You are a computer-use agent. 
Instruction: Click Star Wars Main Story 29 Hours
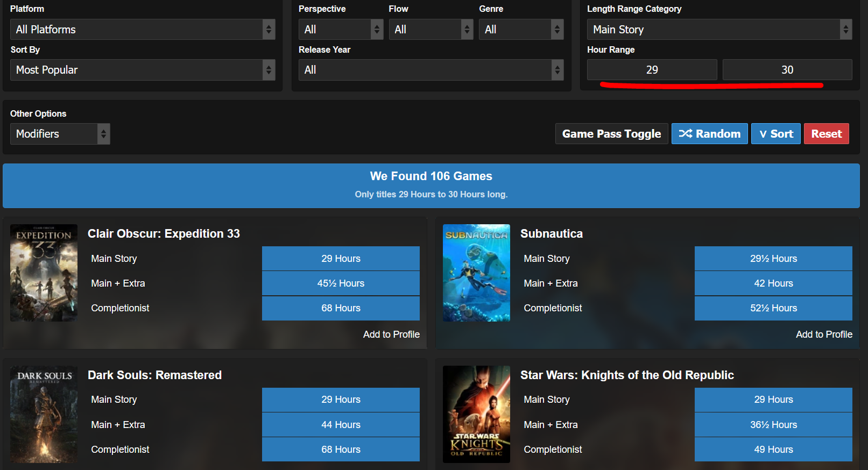point(773,400)
